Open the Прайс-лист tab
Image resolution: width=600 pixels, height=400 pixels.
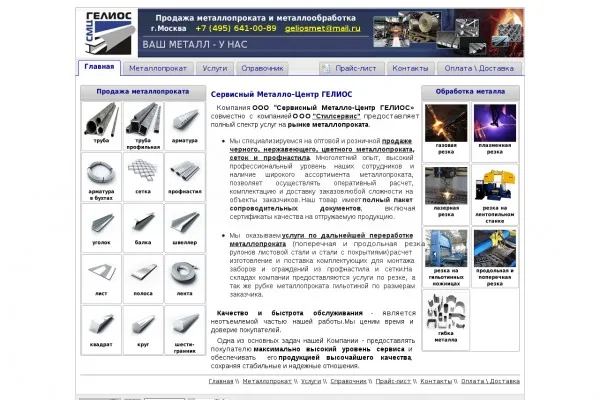click(351, 69)
